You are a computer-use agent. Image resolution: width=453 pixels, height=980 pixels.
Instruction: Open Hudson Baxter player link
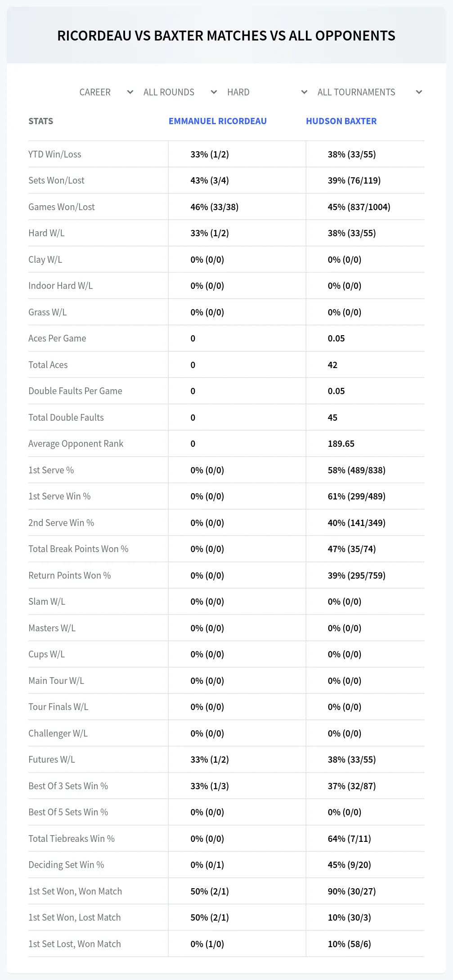(x=341, y=121)
